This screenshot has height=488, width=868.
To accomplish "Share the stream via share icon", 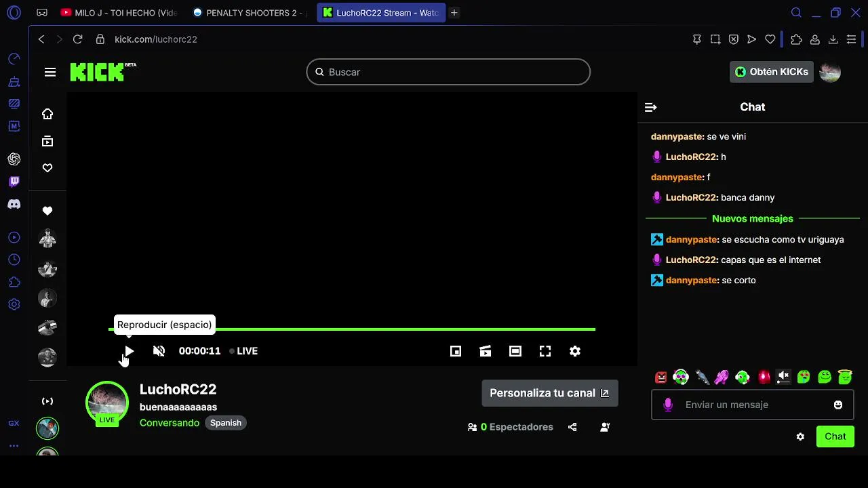I will pyautogui.click(x=572, y=427).
